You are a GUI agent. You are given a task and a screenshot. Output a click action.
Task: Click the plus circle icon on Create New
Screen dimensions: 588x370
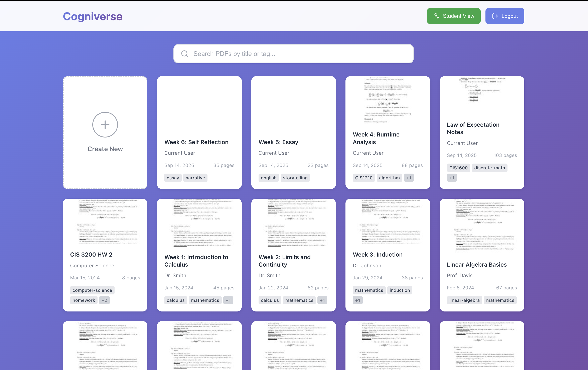pyautogui.click(x=105, y=125)
